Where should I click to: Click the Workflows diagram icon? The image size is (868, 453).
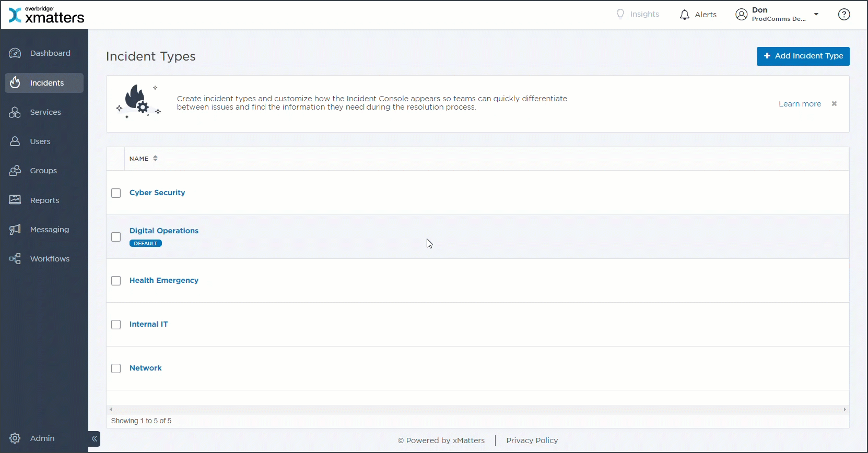pyautogui.click(x=15, y=259)
